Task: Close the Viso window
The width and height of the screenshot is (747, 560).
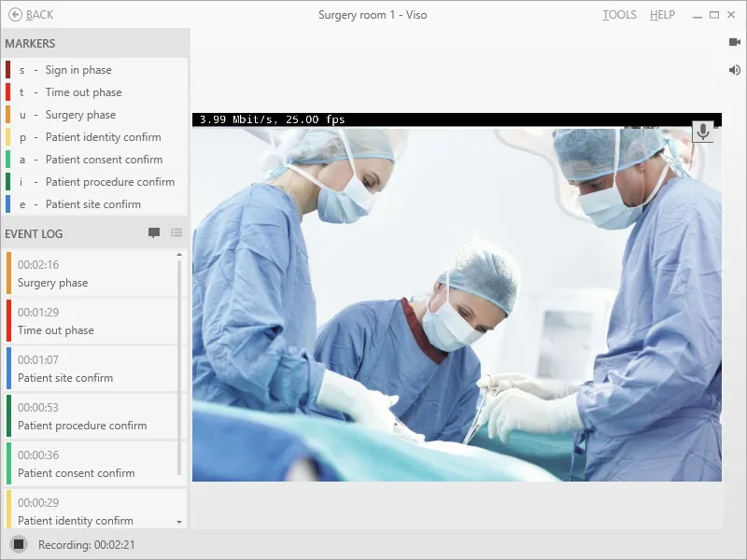Action: [731, 15]
